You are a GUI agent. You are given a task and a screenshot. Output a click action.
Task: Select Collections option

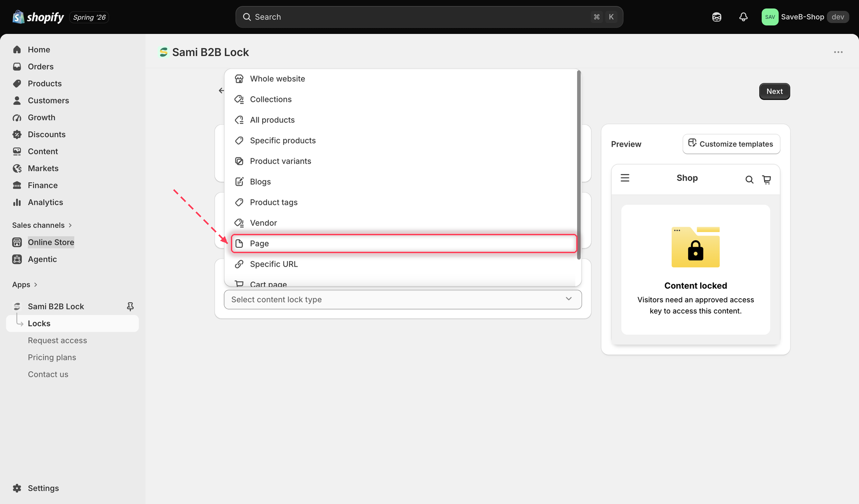point(404,99)
